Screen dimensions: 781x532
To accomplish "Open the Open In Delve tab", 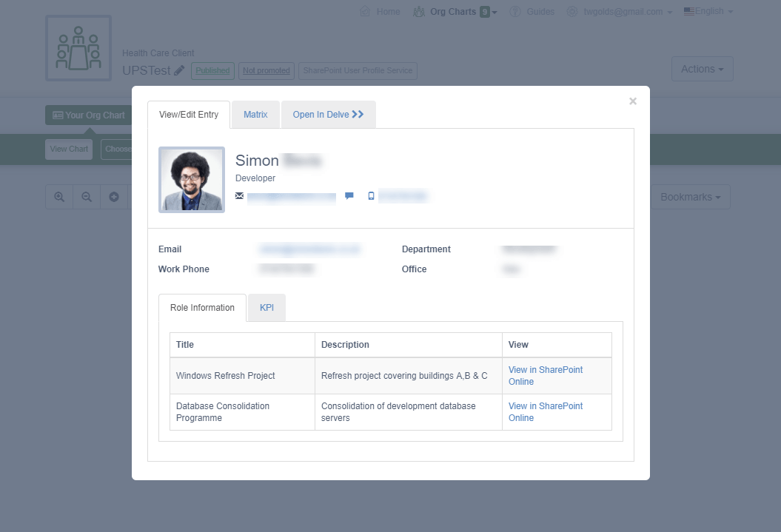I will pos(328,115).
